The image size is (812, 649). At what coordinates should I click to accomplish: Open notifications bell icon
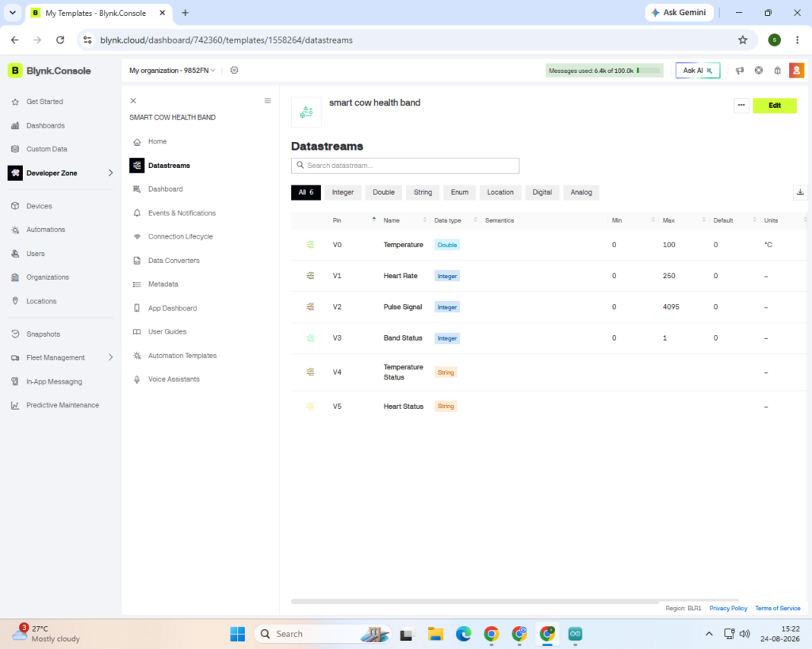pos(777,71)
